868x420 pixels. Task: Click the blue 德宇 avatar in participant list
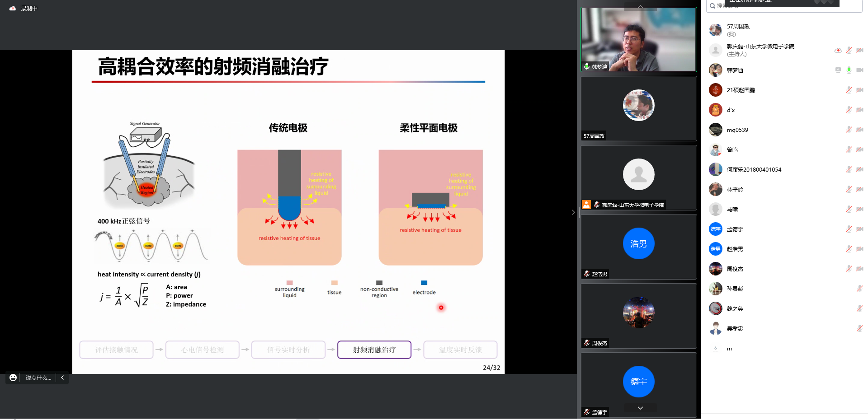click(x=716, y=229)
